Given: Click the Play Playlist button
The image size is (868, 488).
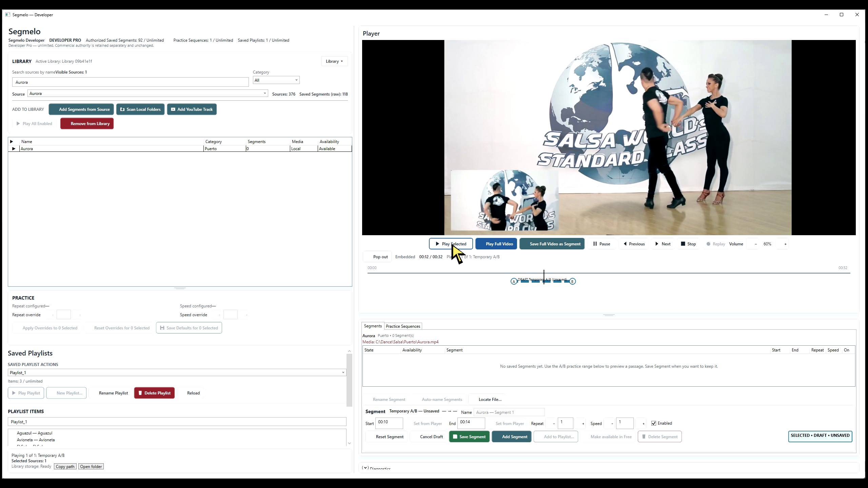Looking at the screenshot, I should click(26, 393).
